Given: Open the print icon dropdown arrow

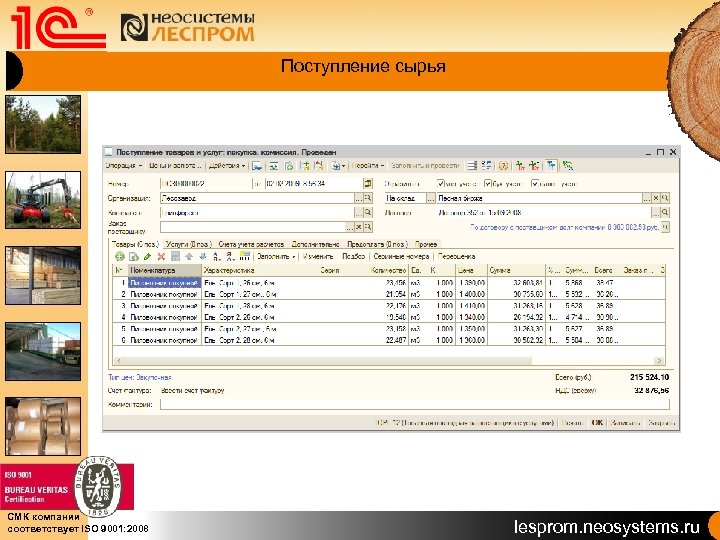Looking at the screenshot, I should click(x=343, y=166).
